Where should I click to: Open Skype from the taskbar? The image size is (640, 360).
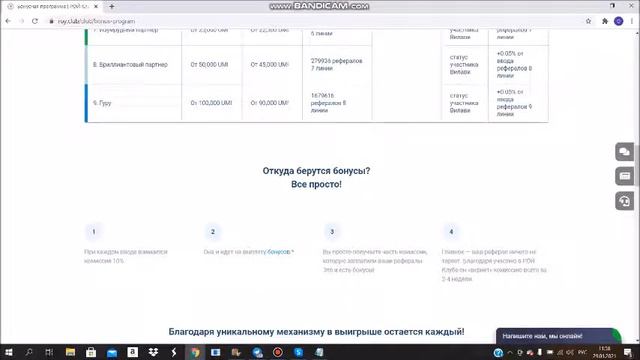[x=298, y=352]
